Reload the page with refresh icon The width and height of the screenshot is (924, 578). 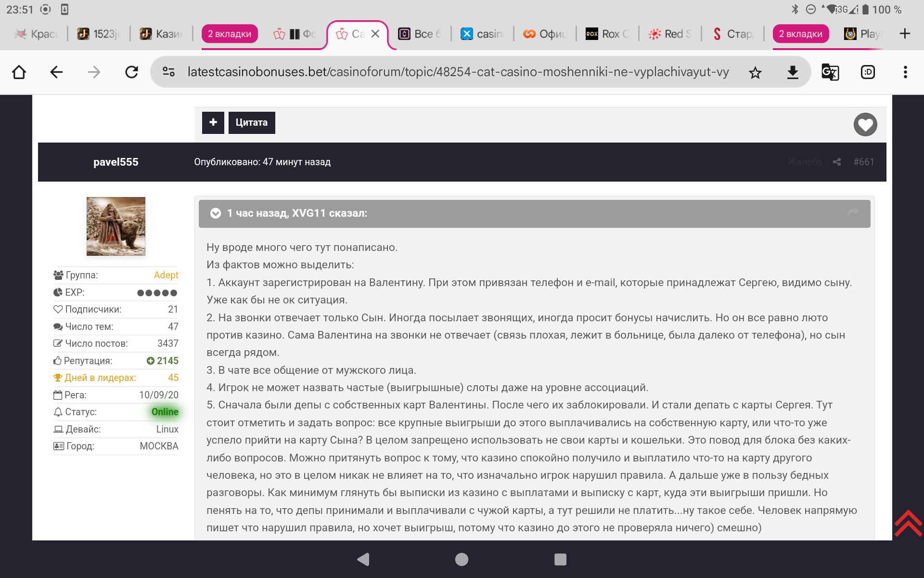pos(131,72)
